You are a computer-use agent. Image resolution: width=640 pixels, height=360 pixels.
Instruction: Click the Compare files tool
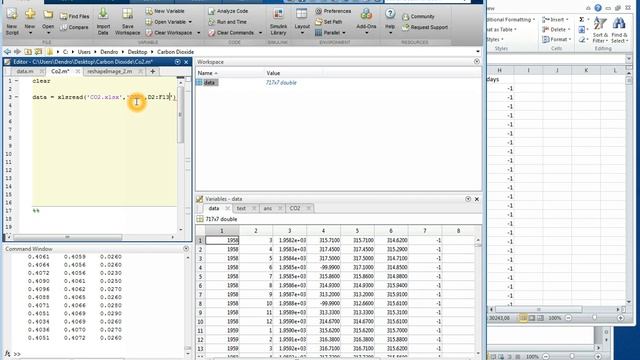pos(74,27)
